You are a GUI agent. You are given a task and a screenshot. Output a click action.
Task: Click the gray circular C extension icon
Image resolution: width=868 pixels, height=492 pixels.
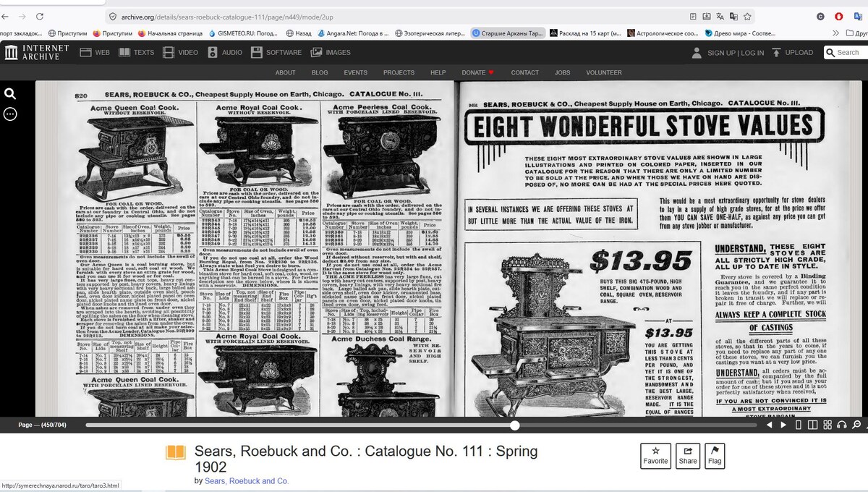tap(820, 17)
